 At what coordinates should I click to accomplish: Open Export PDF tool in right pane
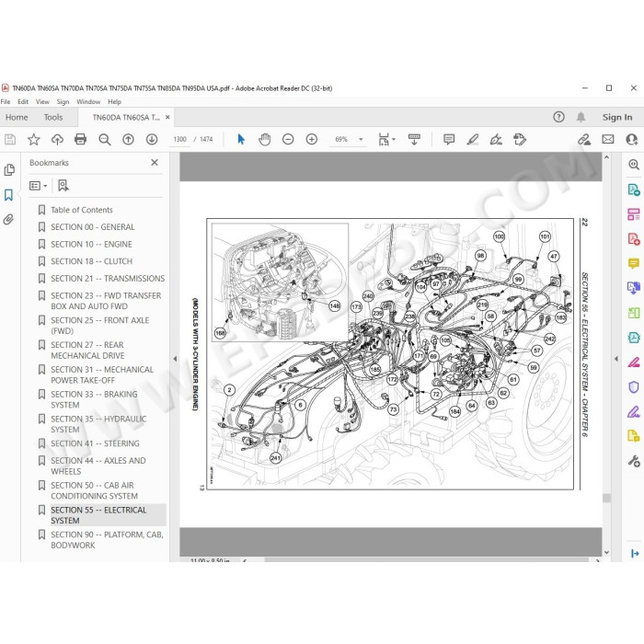[x=634, y=190]
